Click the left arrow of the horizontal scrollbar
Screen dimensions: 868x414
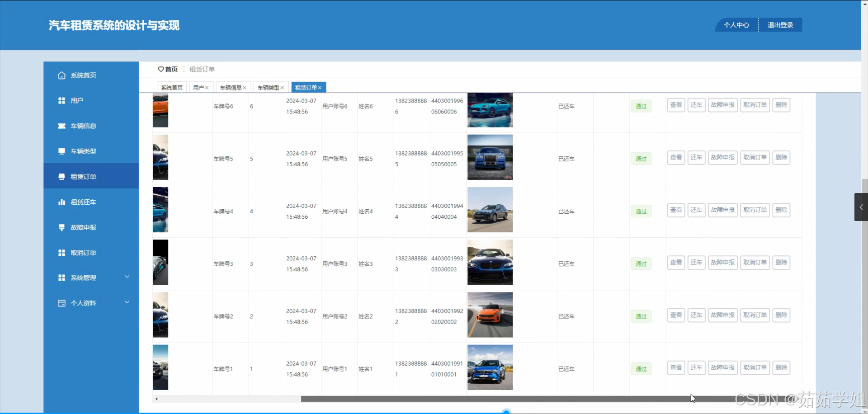point(156,399)
